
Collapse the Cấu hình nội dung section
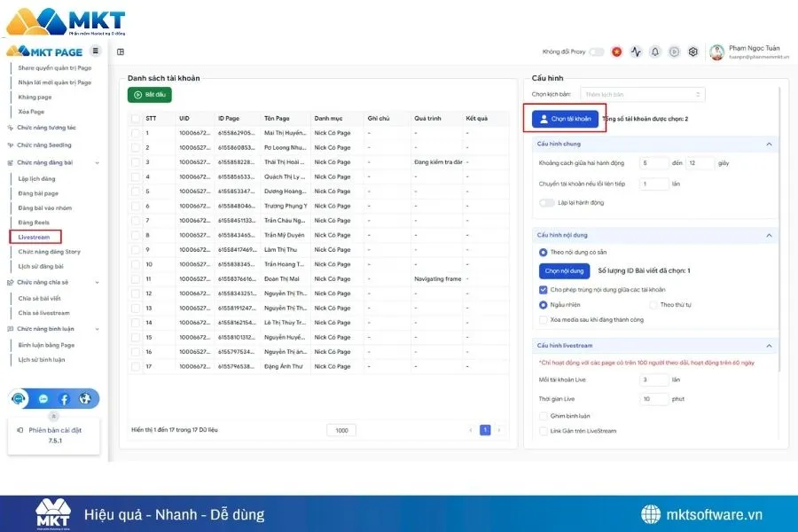pos(768,234)
